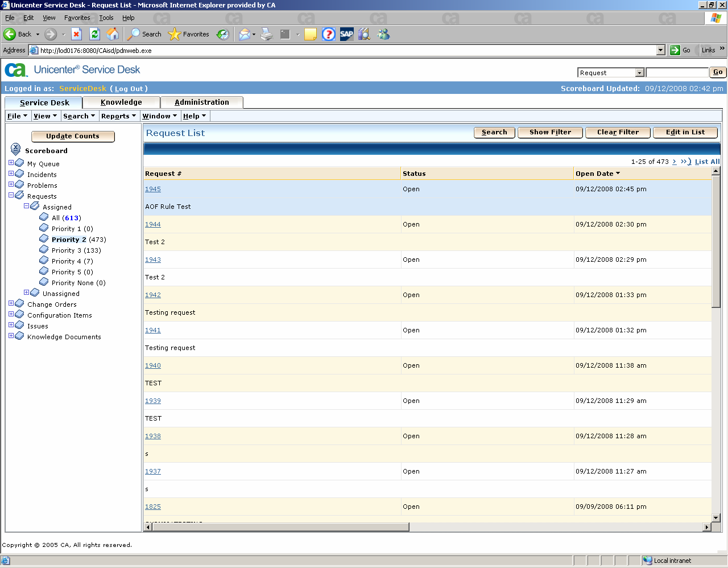This screenshot has height=568, width=728.
Task: Switch to the Knowledge tab
Action: coord(121,102)
